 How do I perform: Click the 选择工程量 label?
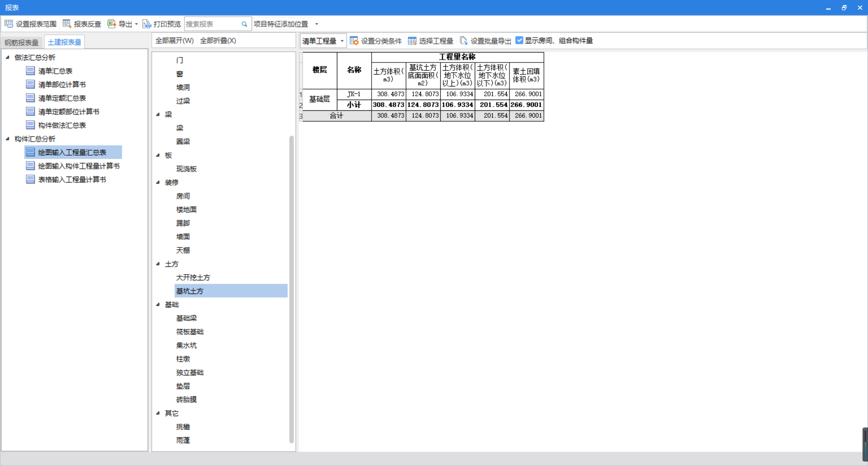(x=436, y=41)
